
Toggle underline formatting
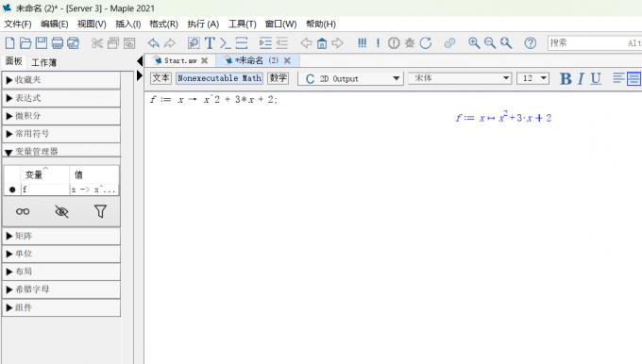coord(596,78)
